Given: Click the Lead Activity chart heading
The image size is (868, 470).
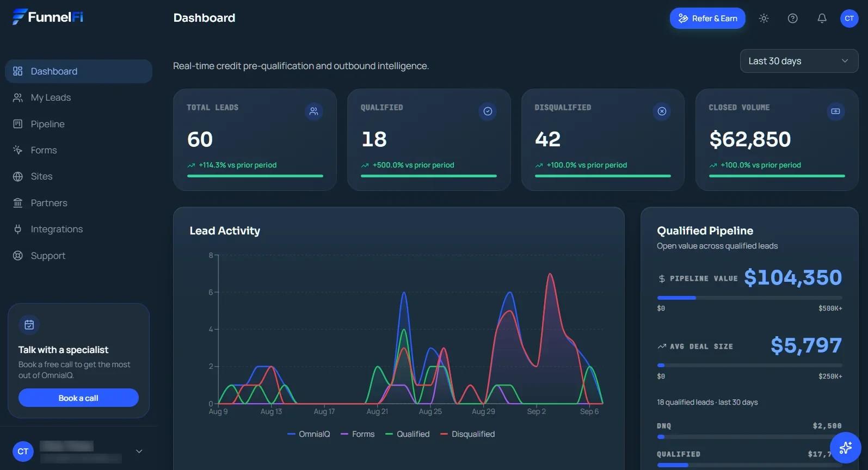Looking at the screenshot, I should (225, 231).
